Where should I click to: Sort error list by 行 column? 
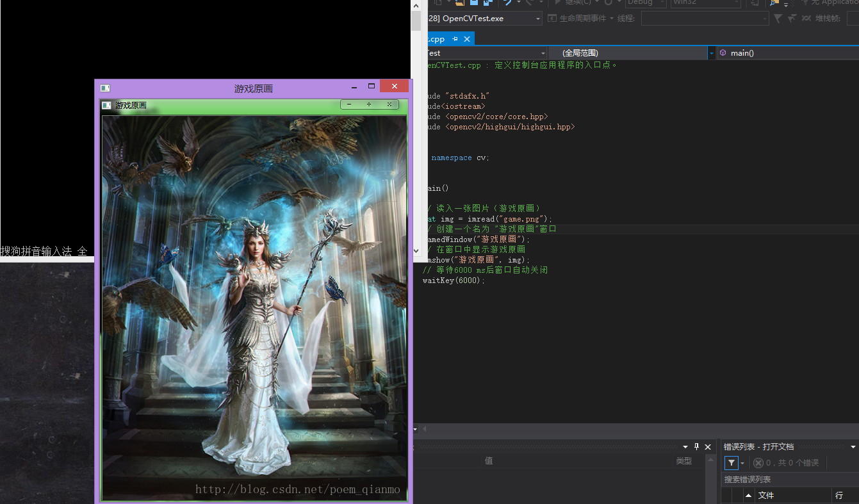coord(846,495)
